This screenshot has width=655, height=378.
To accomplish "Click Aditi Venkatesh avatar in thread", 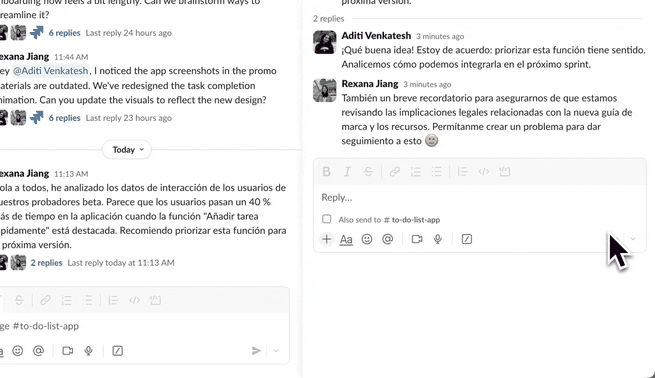I will tap(325, 42).
